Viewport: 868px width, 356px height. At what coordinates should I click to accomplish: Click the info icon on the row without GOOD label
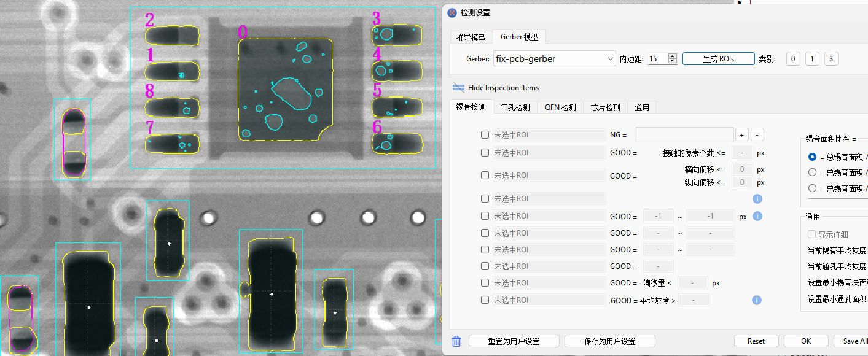(757, 199)
